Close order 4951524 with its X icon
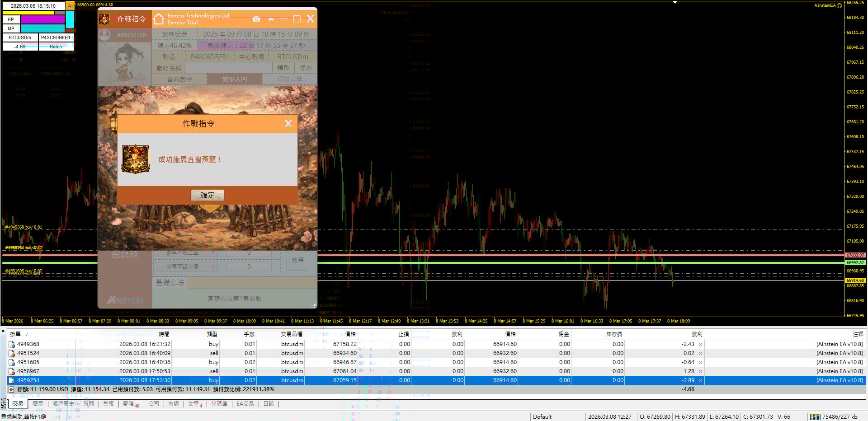Viewport: 868px width, 421px height. [x=700, y=353]
